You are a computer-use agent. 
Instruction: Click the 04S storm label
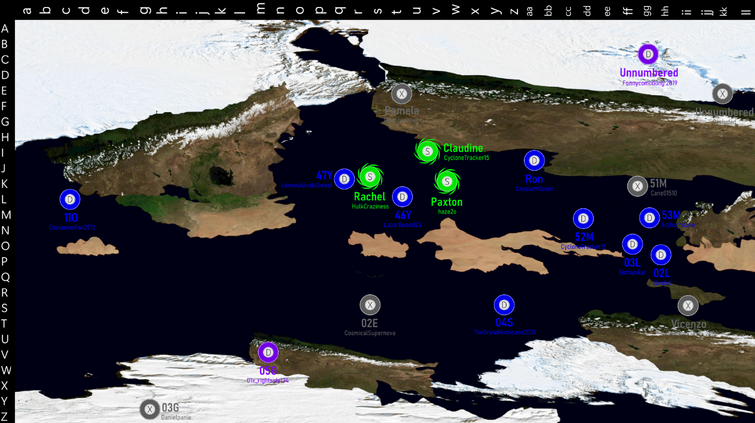pos(504,323)
